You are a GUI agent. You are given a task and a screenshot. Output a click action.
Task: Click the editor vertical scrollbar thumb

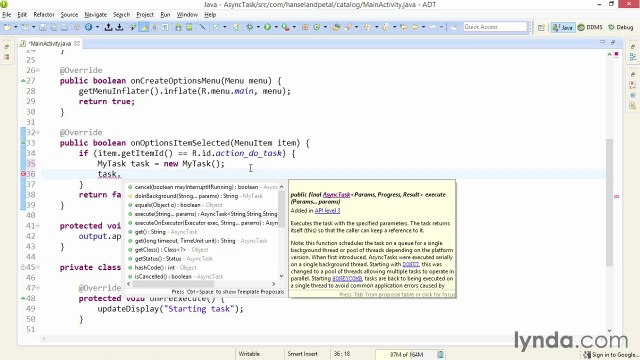pyautogui.click(x=609, y=202)
